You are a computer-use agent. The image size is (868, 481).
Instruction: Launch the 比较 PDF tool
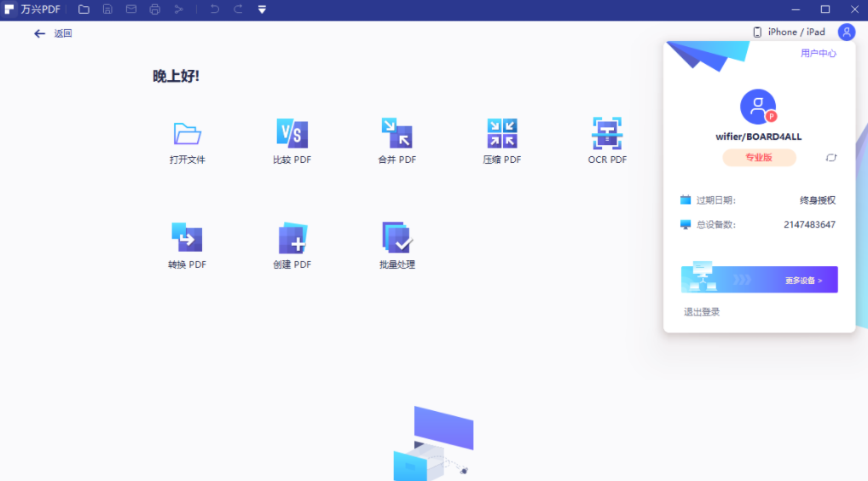coord(292,142)
